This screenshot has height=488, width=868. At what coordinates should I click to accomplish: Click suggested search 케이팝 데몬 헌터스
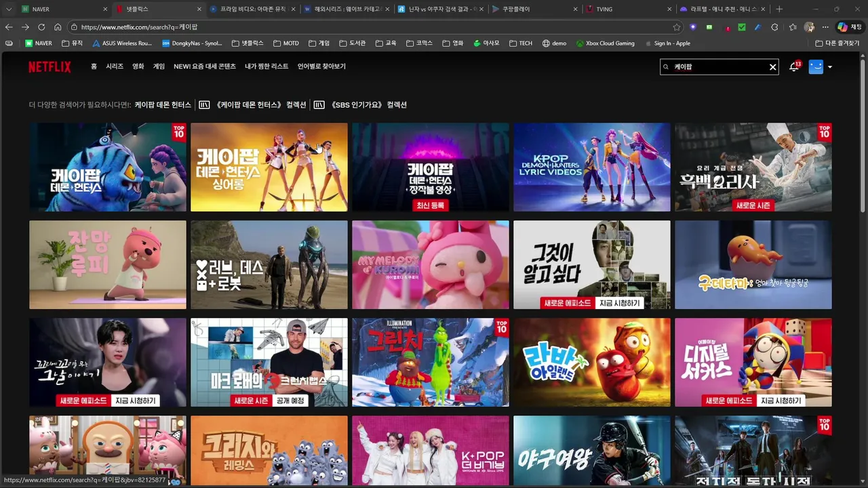(x=163, y=105)
